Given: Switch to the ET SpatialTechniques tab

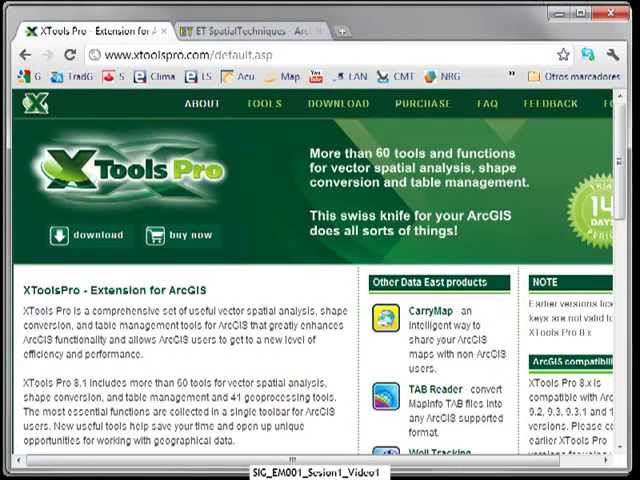Looking at the screenshot, I should (252, 31).
